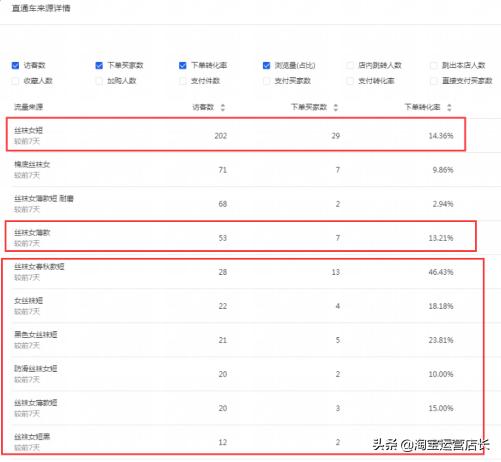Click visitor count 68
This screenshot has height=462, width=501.
223,204
